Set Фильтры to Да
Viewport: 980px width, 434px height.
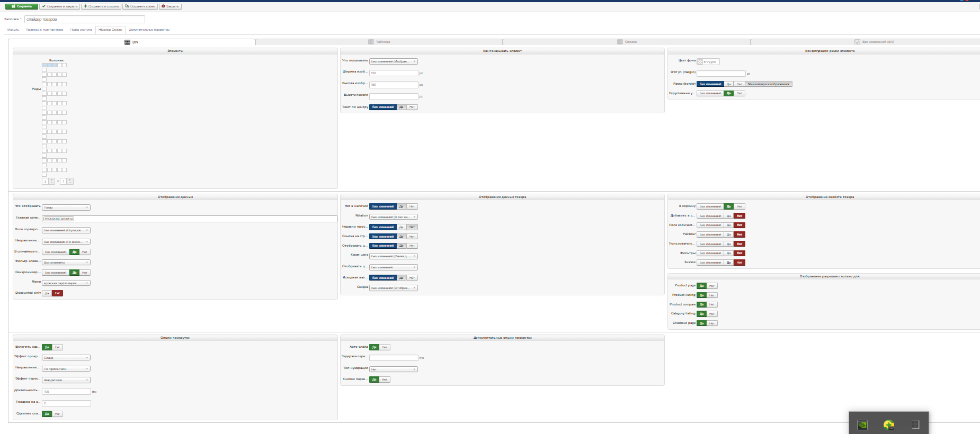pos(729,253)
